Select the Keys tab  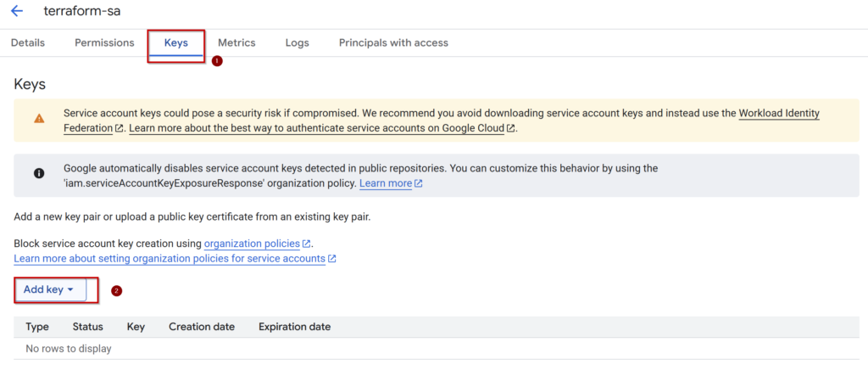176,42
